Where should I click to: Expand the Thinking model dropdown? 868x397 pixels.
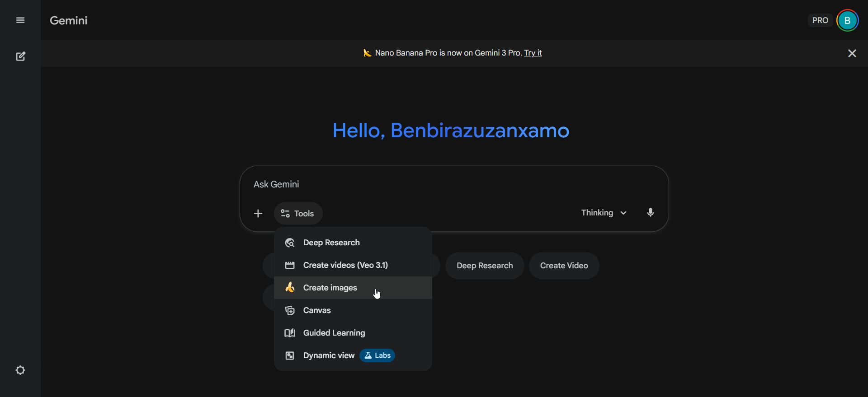click(x=604, y=213)
